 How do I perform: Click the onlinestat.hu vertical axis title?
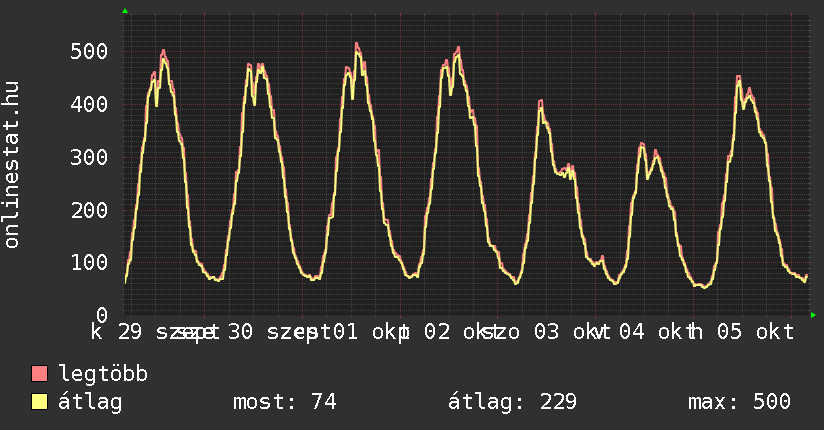12,164
